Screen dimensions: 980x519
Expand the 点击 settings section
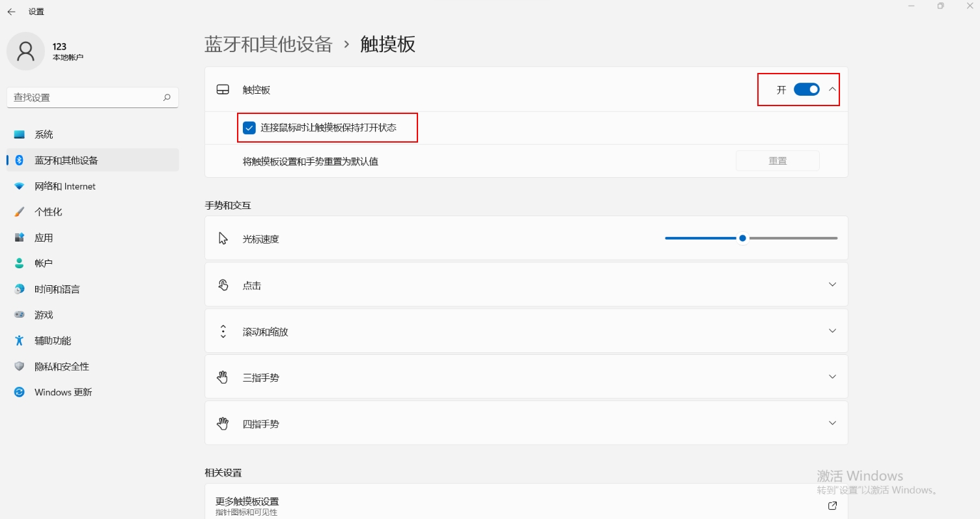[x=832, y=285]
